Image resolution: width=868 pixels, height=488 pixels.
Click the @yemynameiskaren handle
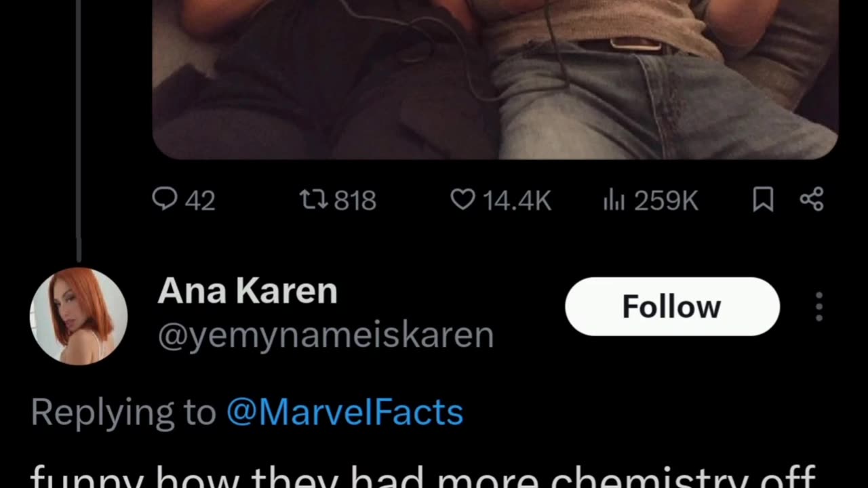point(325,335)
